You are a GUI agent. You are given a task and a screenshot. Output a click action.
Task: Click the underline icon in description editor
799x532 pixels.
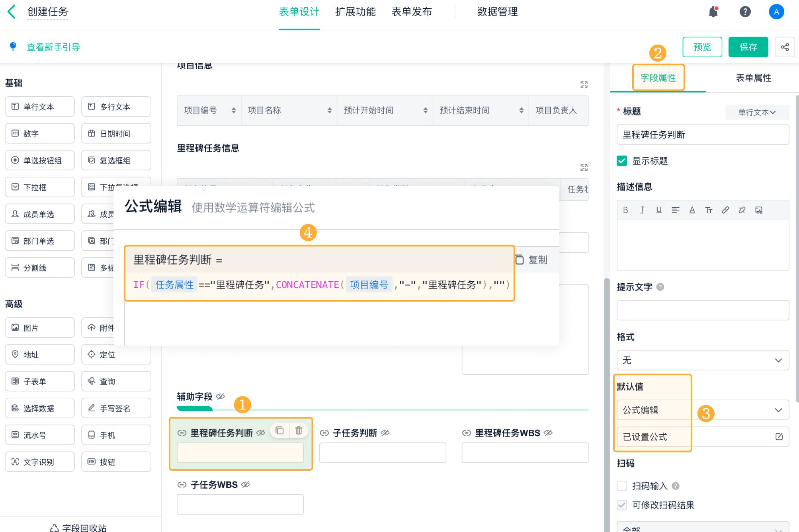tap(659, 210)
